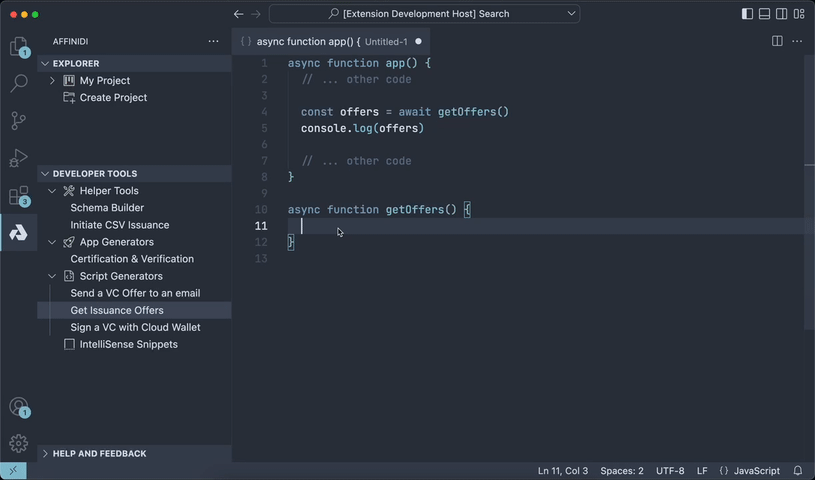Expand the My Project tree node

[x=52, y=80]
